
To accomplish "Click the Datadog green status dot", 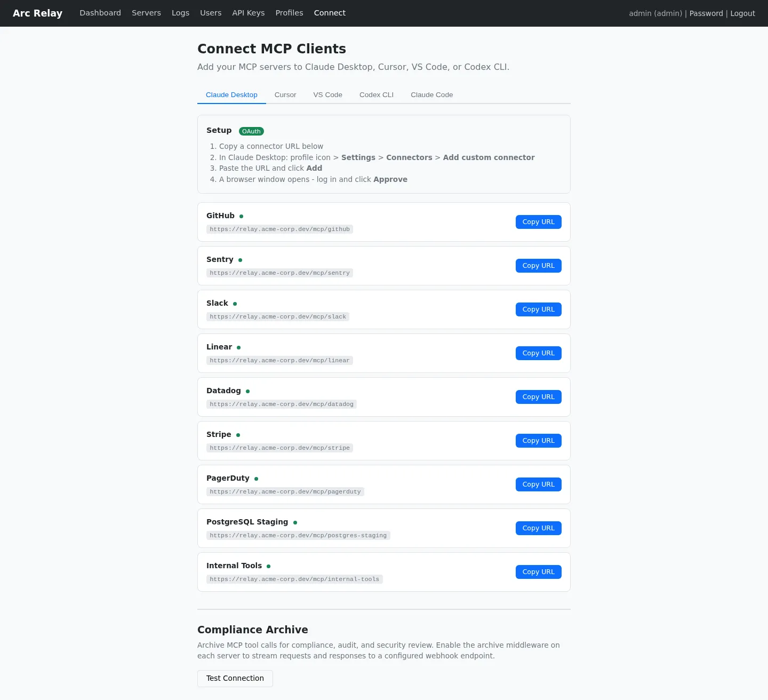I will pos(247,391).
